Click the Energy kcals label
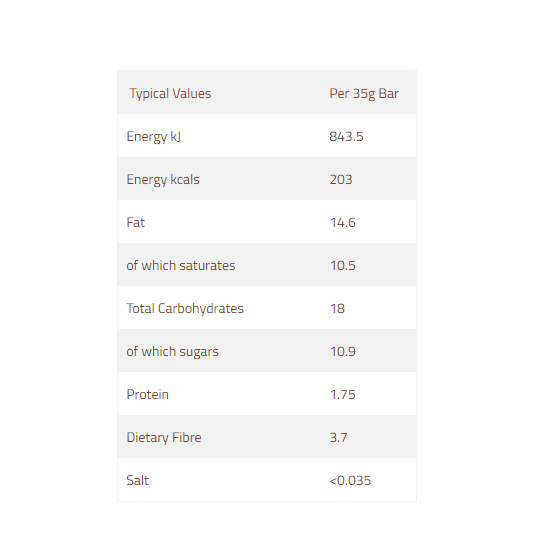This screenshot has width=560, height=560. coord(163,180)
